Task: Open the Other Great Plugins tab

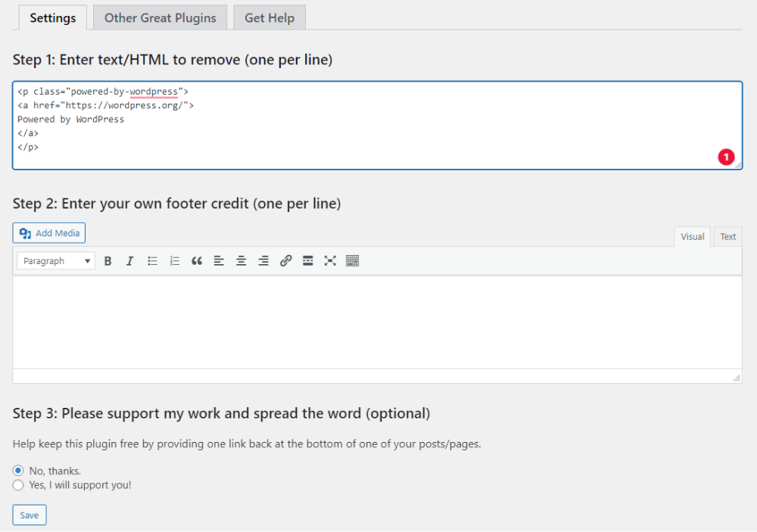Action: click(160, 18)
